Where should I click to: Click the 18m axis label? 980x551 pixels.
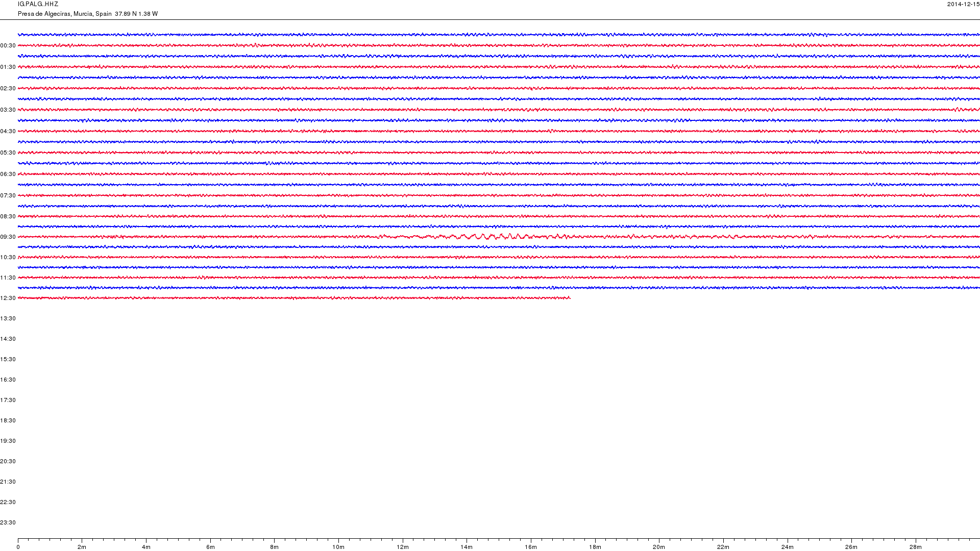point(595,547)
